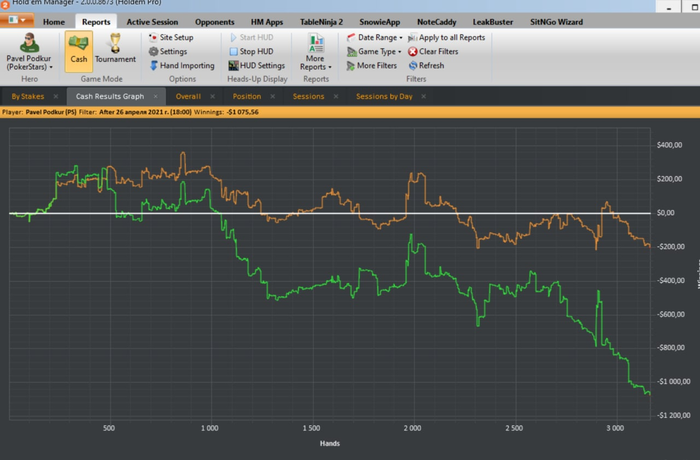
Task: Open the Game Type dropdown
Action: [x=373, y=51]
